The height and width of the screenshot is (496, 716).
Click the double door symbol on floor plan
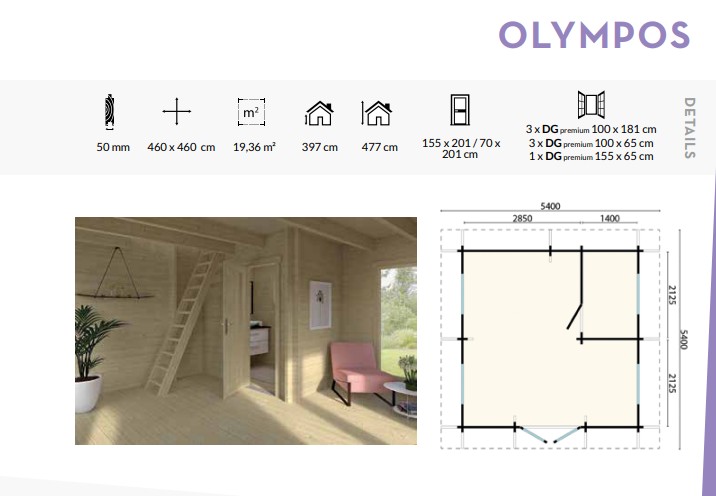coord(550,434)
